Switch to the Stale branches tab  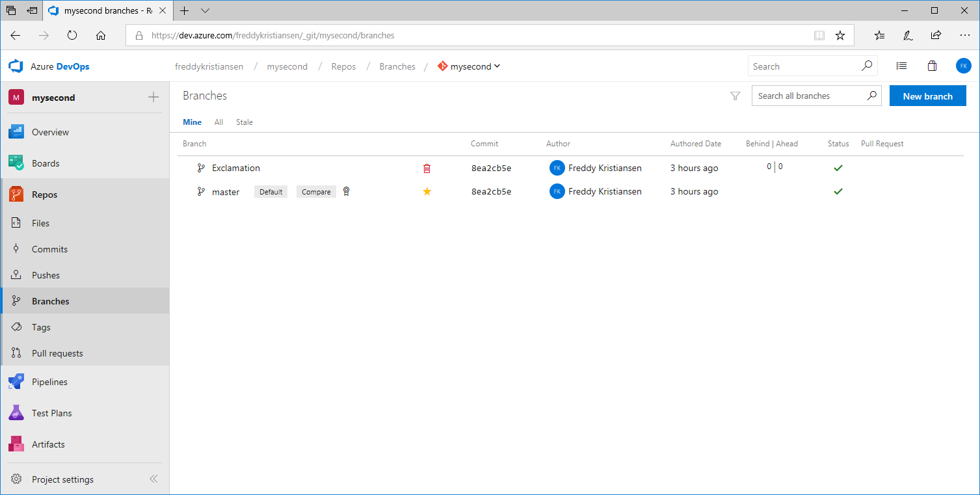click(245, 122)
